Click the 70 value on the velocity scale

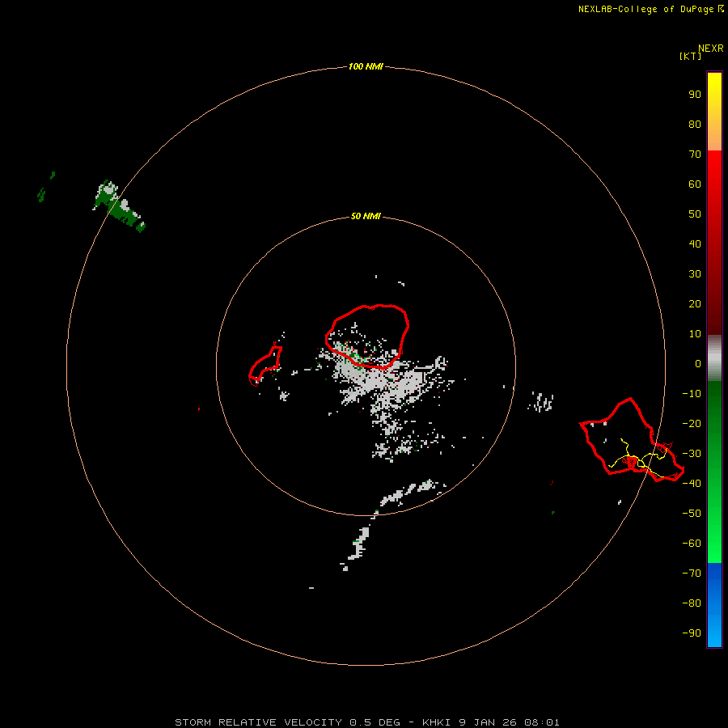pyautogui.click(x=695, y=154)
